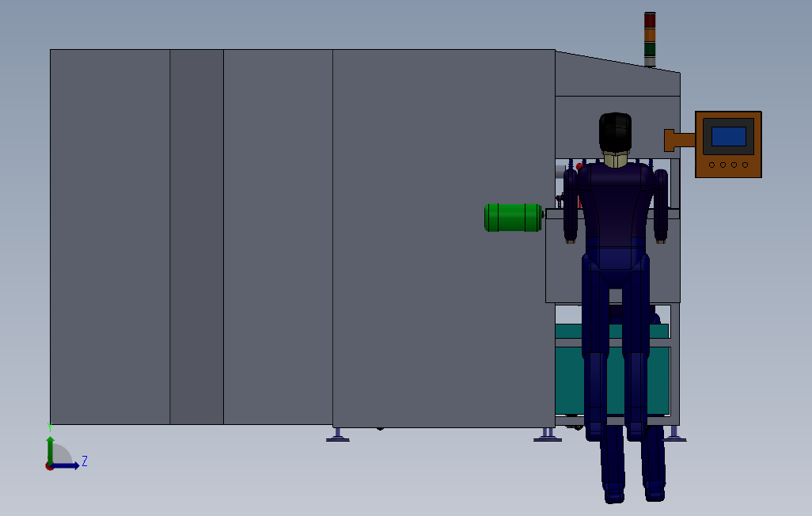
Task: Select the leveling foot under the big enclosure's left corner
Action: tap(338, 434)
